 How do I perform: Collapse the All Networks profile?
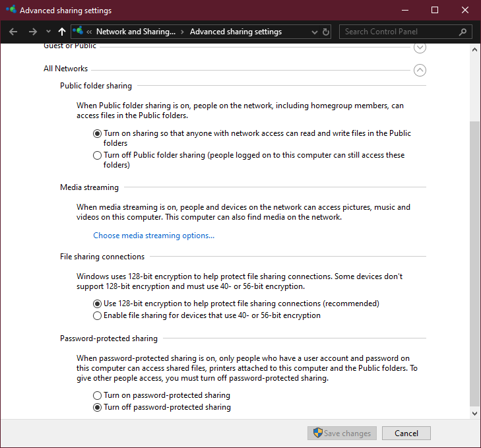pos(420,71)
